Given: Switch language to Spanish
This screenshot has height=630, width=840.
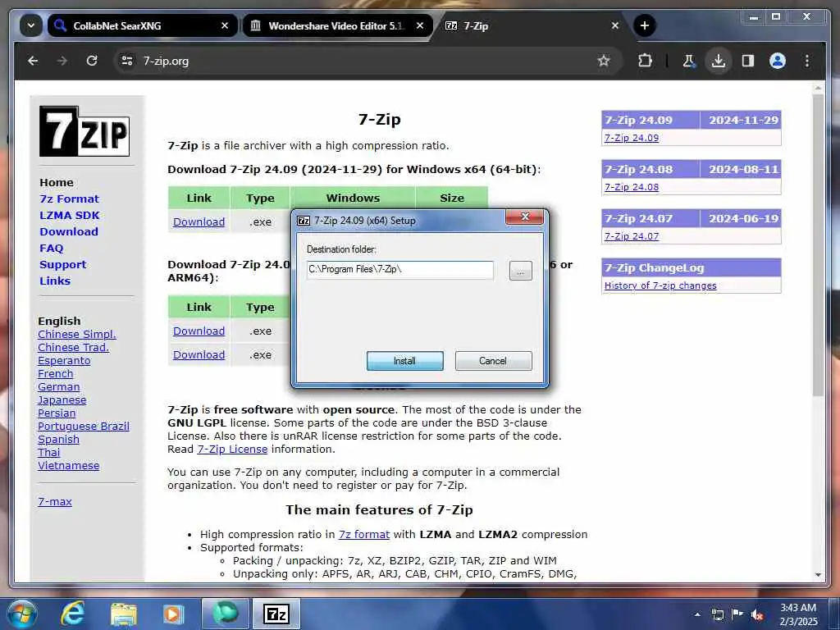Looking at the screenshot, I should coord(58,440).
